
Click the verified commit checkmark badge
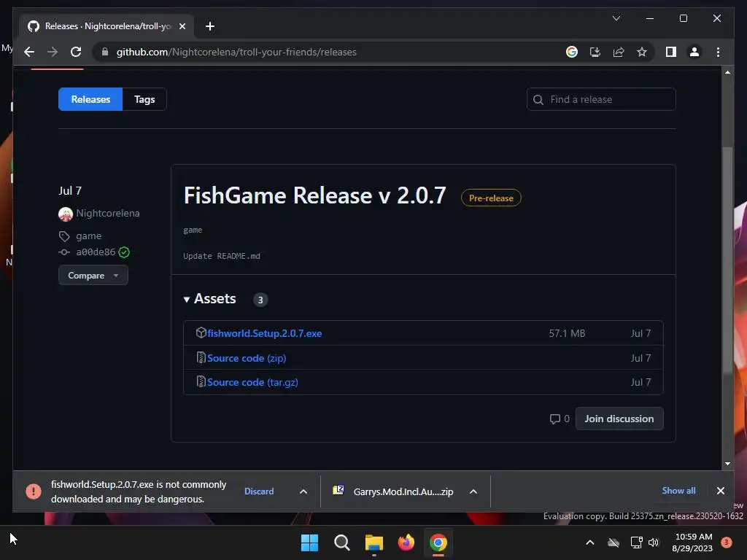point(124,252)
